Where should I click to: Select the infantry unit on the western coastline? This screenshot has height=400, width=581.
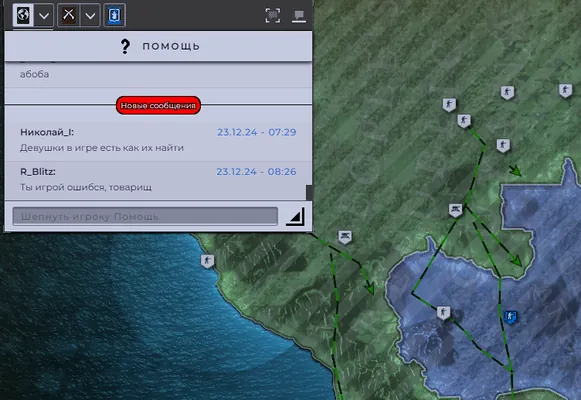(x=208, y=261)
